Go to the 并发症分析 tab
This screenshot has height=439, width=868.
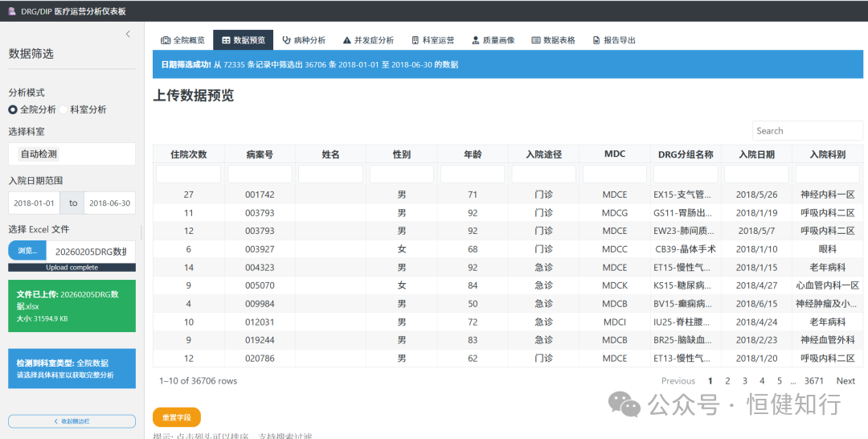368,40
